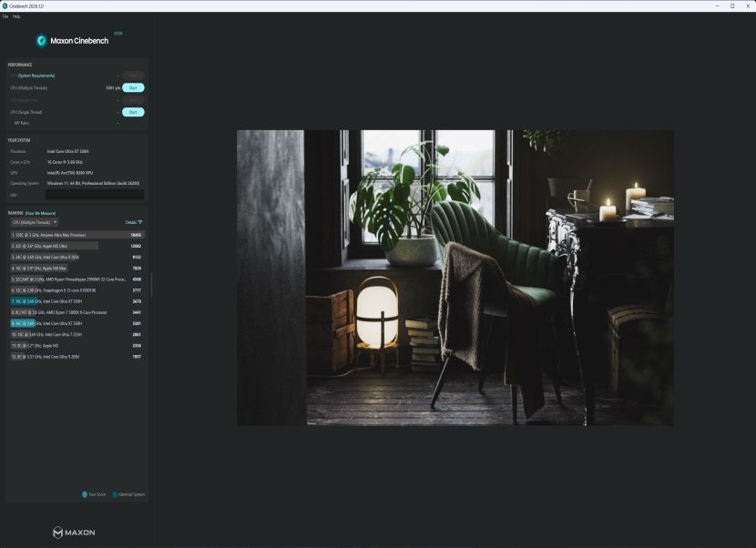Maximize the Cinebench window

click(732, 5)
